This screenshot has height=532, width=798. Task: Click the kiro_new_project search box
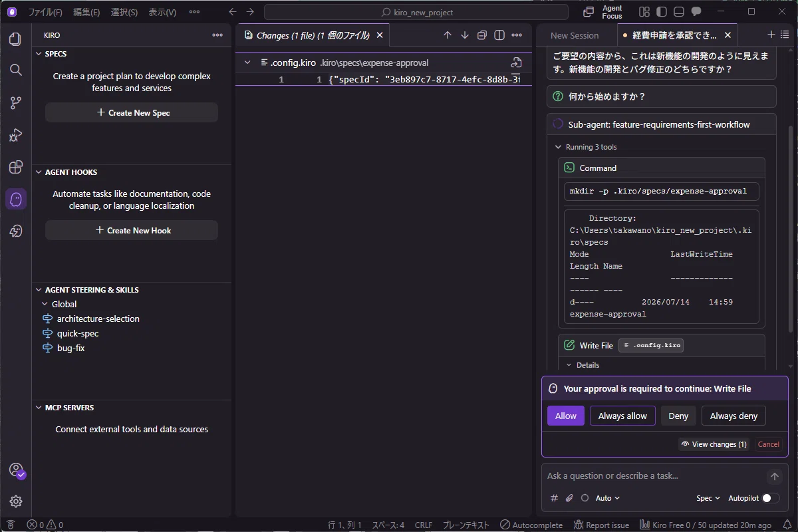416,12
